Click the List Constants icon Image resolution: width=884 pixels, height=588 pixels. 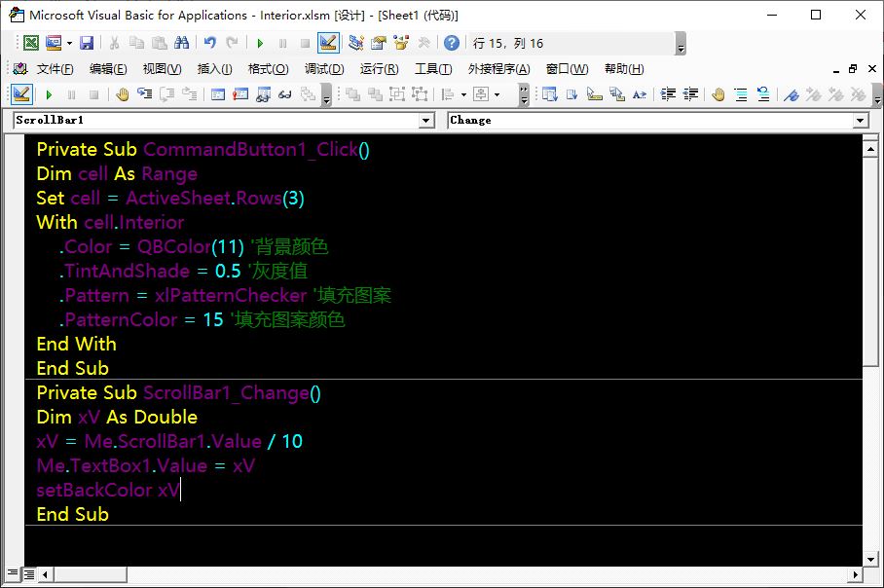[571, 94]
